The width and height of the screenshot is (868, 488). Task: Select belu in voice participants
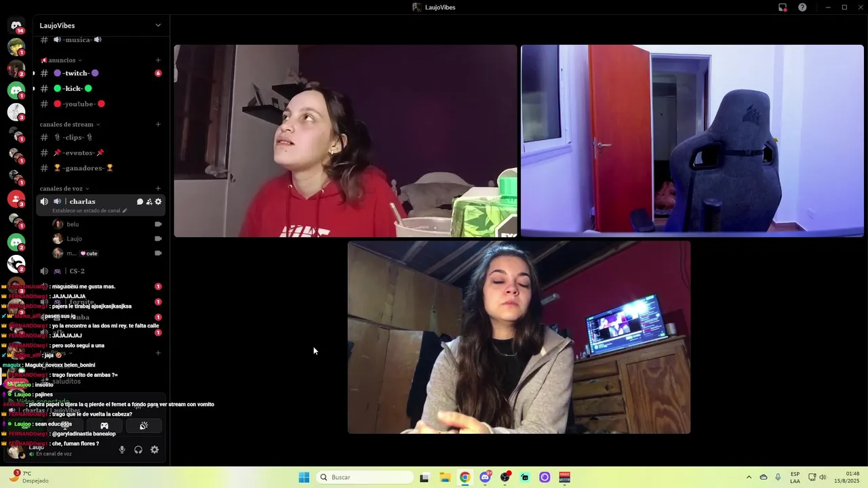tap(73, 224)
